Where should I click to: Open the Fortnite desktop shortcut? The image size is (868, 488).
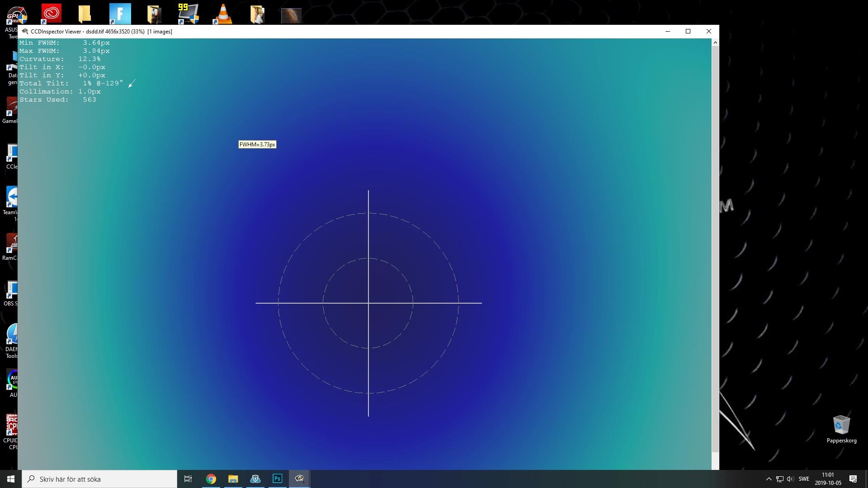120,14
